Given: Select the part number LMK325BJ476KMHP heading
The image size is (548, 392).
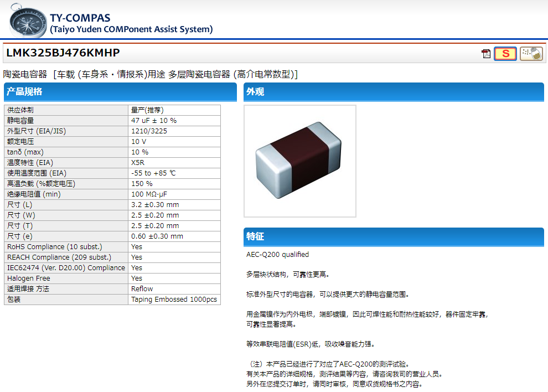Looking at the screenshot, I should pyautogui.click(x=63, y=53).
